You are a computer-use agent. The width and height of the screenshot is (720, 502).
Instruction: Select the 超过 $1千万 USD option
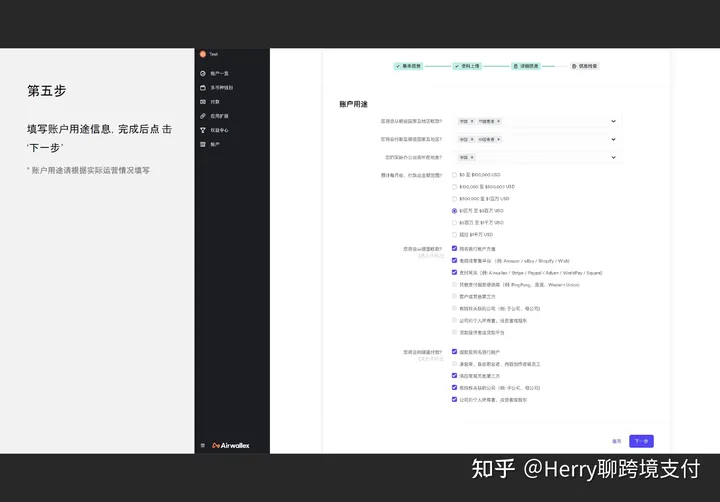click(454, 235)
